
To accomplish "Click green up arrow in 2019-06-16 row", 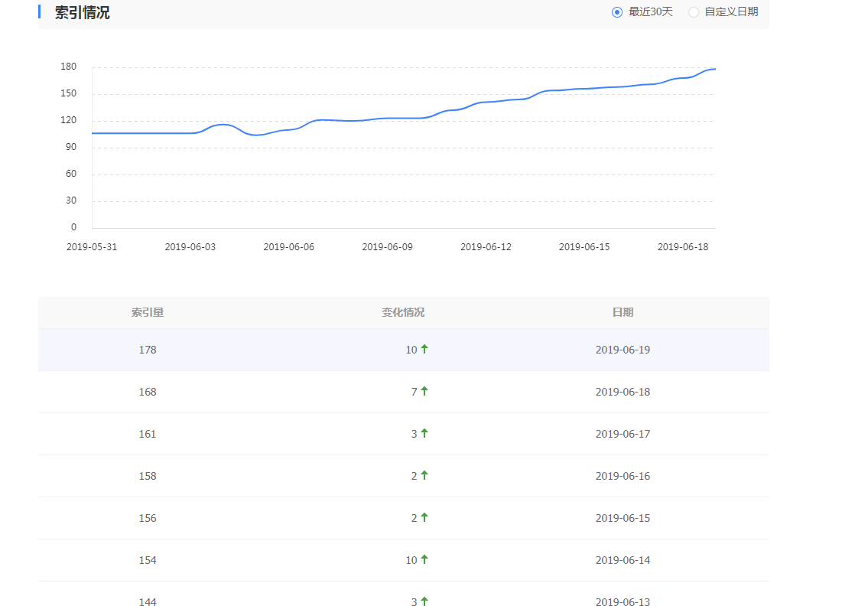I will pyautogui.click(x=424, y=475).
